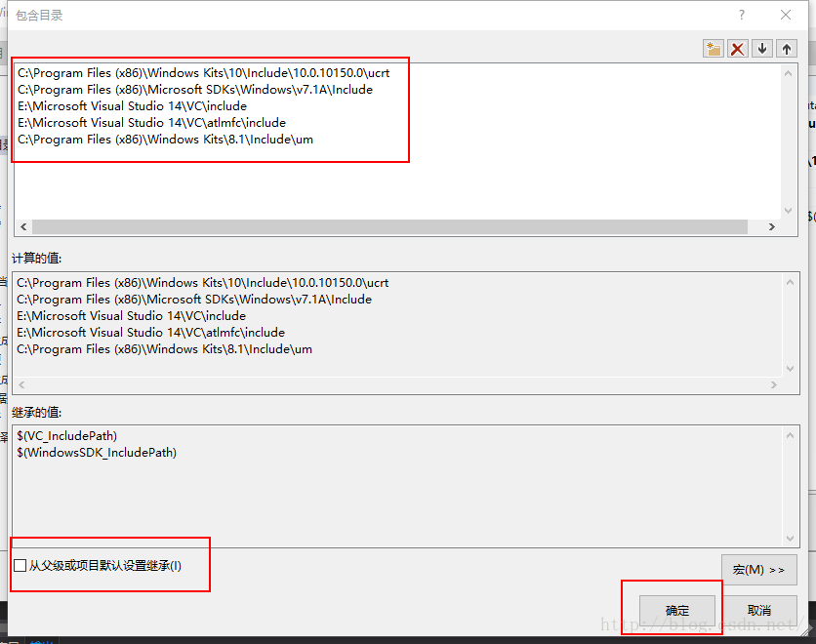This screenshot has width=816, height=644.
Task: Select E:\...\VC\include line in edit list
Action: point(132,106)
